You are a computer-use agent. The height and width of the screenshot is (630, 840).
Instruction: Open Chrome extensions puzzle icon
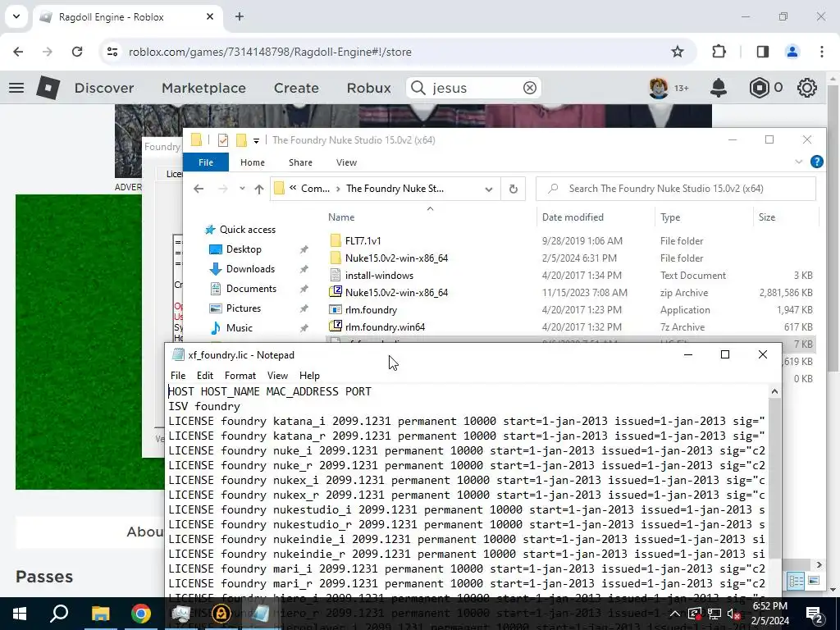click(x=719, y=52)
